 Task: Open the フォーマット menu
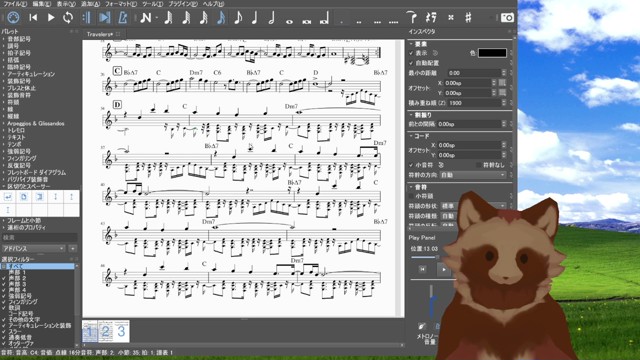click(x=121, y=4)
